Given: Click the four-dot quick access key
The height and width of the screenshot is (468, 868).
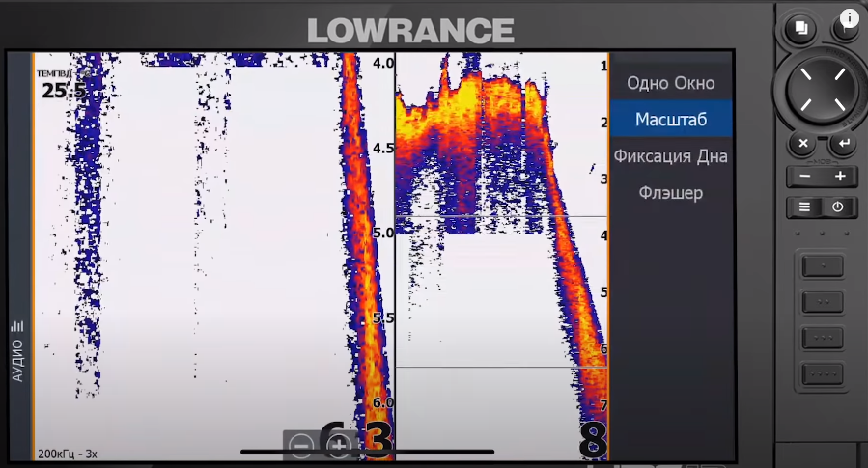Looking at the screenshot, I should [x=823, y=373].
